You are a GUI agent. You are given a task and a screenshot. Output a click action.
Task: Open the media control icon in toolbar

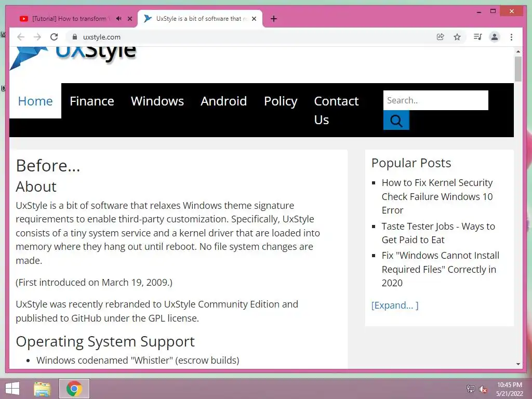478,37
